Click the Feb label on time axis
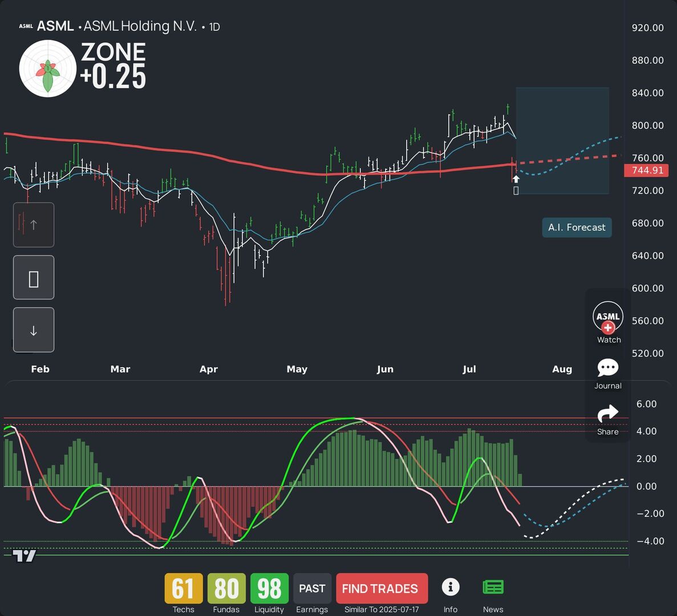 tap(40, 369)
